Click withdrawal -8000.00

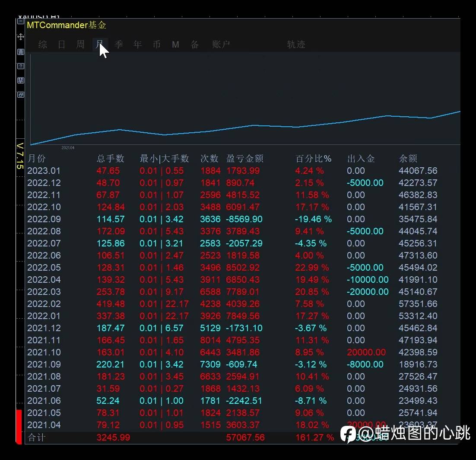tap(365, 364)
